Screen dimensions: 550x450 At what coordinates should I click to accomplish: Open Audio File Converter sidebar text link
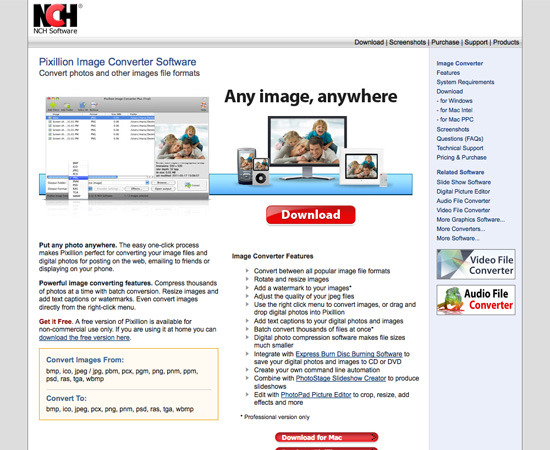point(463,201)
